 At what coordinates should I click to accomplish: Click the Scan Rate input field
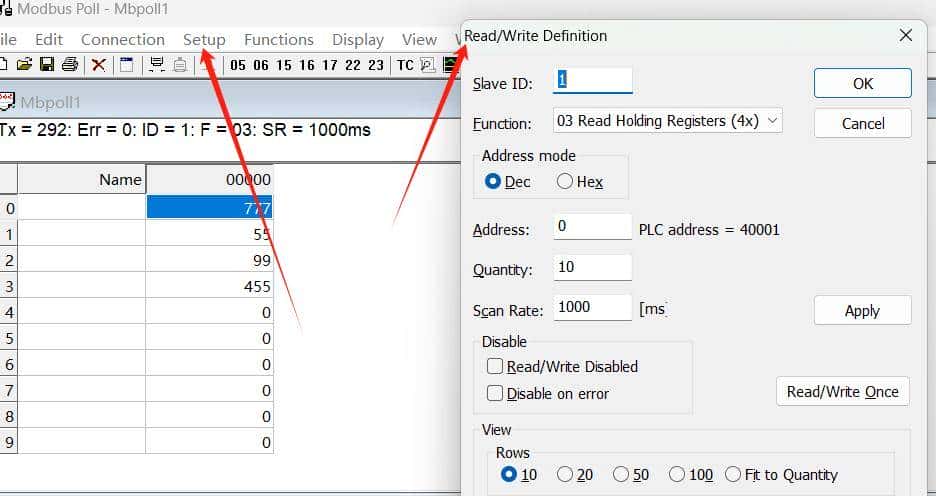click(x=593, y=307)
